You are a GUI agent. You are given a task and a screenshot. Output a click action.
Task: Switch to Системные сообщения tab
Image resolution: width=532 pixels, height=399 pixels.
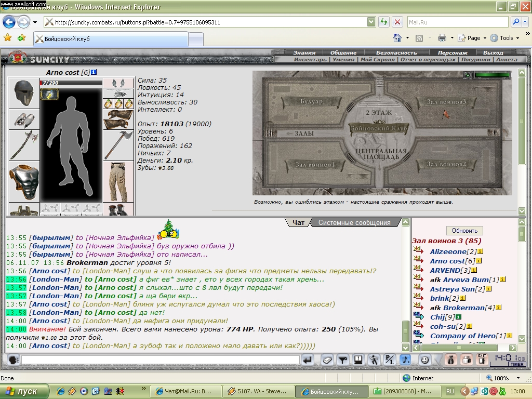tap(354, 222)
